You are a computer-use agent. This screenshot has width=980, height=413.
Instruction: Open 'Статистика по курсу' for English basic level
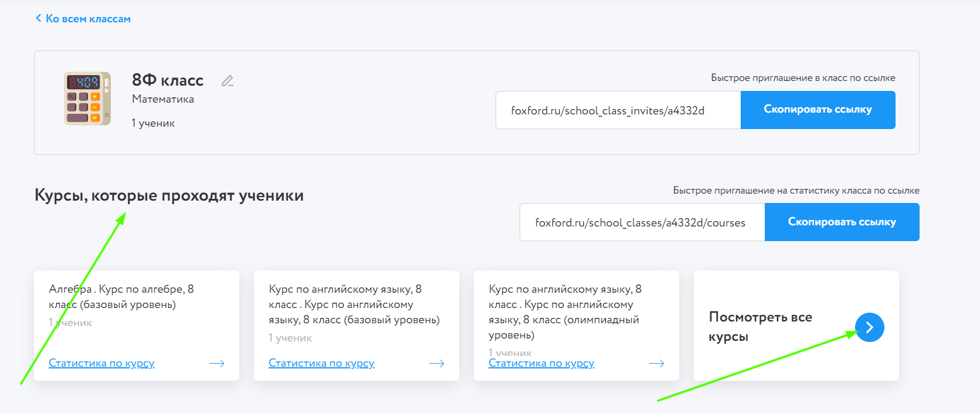(321, 363)
